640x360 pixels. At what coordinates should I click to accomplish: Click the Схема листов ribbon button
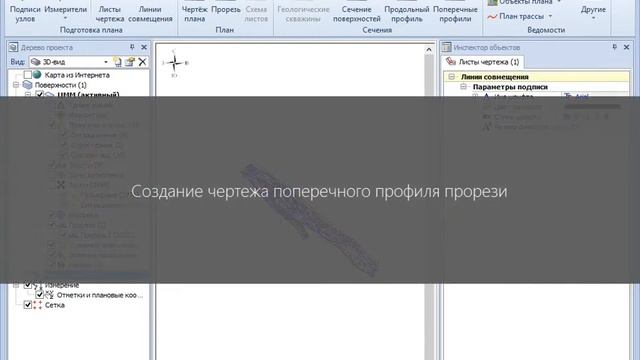pos(256,13)
